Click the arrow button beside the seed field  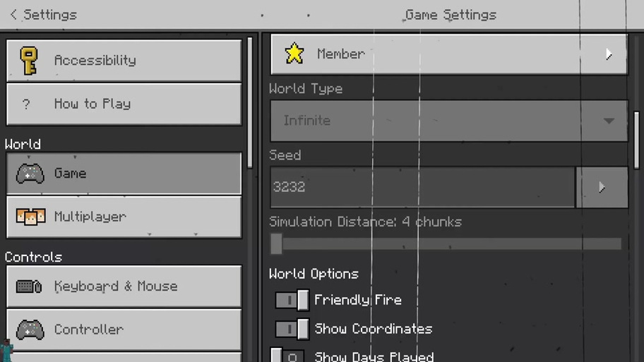point(602,187)
